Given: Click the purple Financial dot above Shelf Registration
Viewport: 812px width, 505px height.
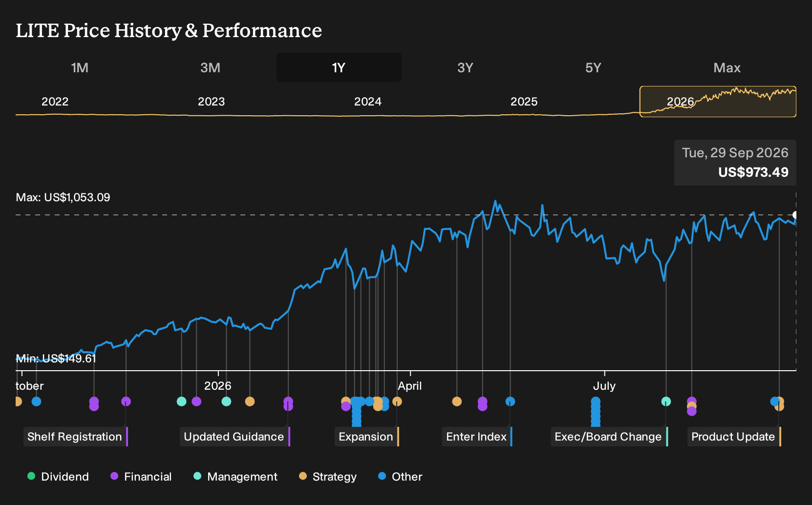Looking at the screenshot, I should pos(126,401).
